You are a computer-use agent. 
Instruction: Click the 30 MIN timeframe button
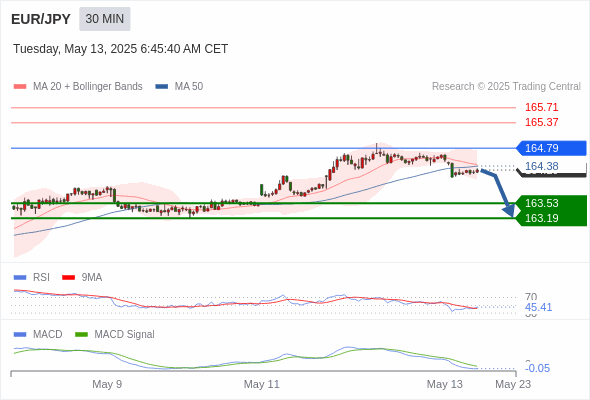(x=105, y=19)
